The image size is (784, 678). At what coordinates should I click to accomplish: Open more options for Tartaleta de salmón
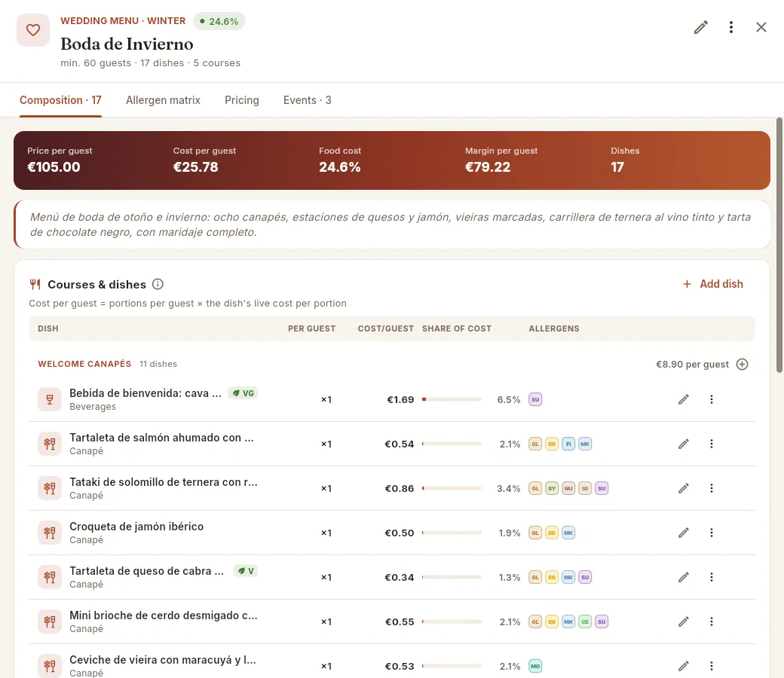pyautogui.click(x=712, y=444)
